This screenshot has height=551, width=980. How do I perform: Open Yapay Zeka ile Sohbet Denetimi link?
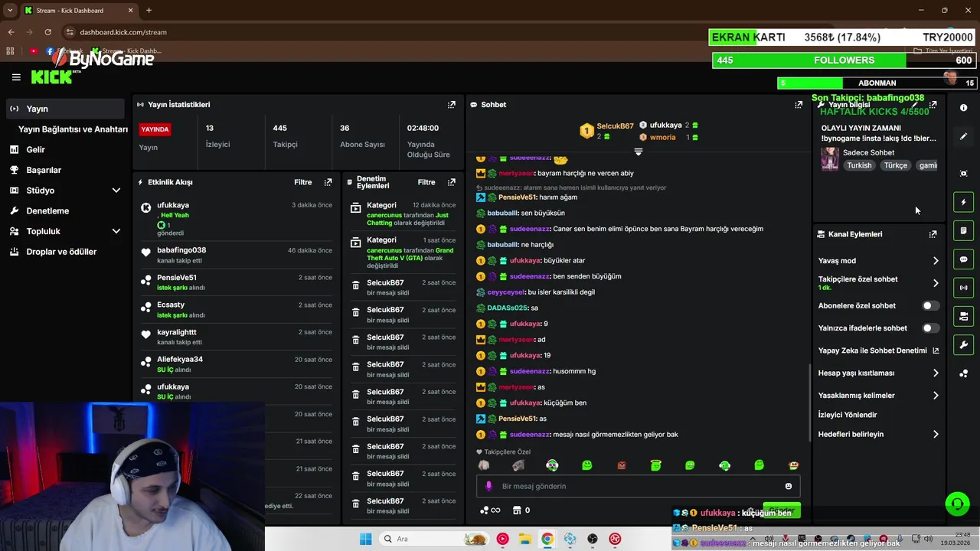click(879, 350)
